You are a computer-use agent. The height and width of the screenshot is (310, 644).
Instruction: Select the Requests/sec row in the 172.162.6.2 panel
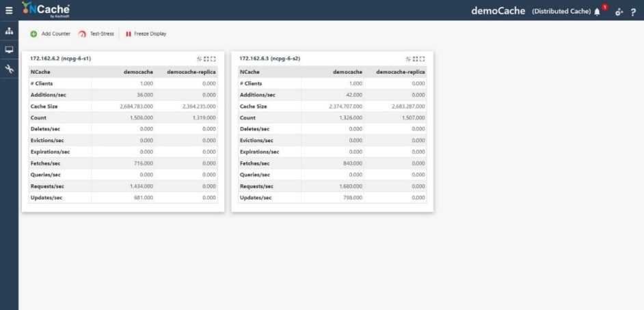click(x=123, y=186)
